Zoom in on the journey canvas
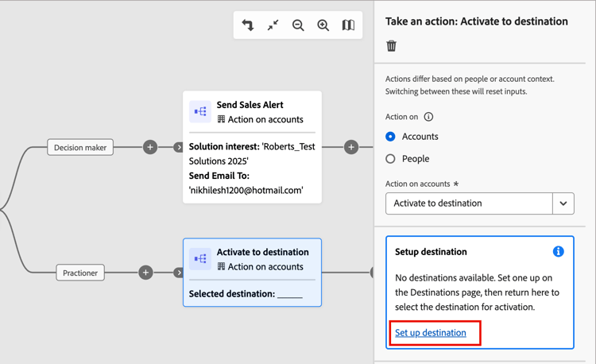The width and height of the screenshot is (596, 364). (x=323, y=25)
